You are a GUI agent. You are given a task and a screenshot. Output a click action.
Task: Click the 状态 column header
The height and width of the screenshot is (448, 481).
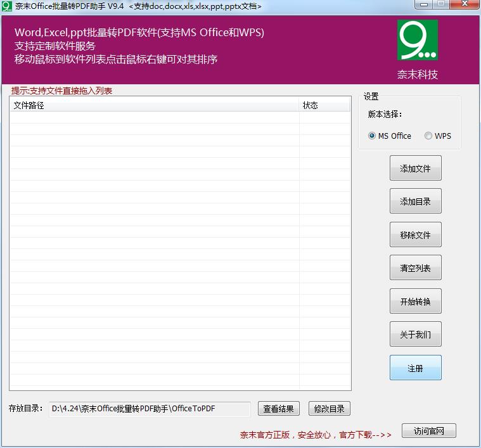tap(324, 105)
